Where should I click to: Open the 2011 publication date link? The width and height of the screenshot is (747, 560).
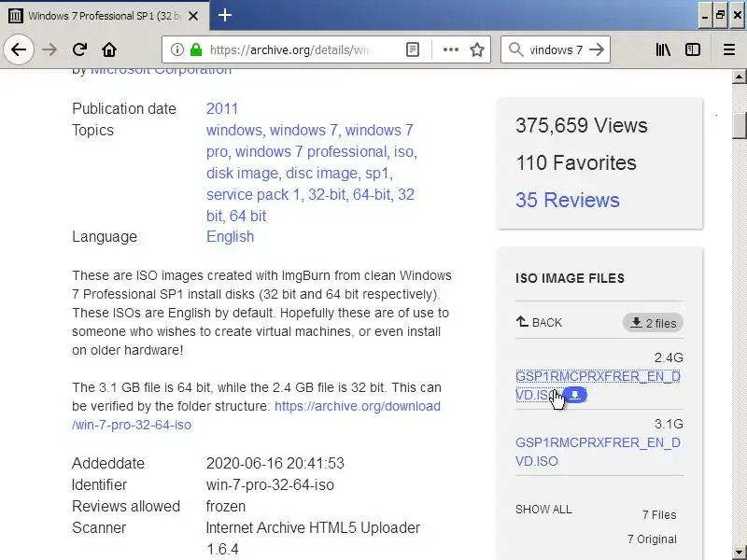coord(222,108)
